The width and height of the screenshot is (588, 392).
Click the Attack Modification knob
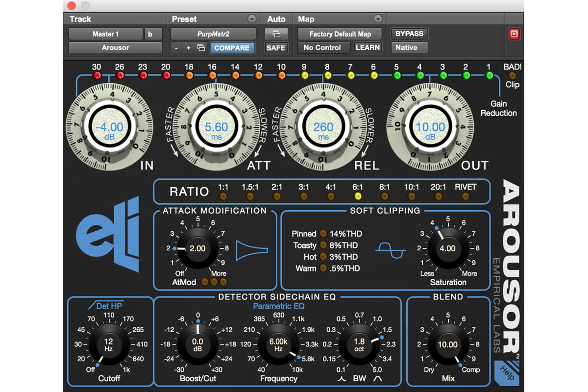(x=197, y=249)
